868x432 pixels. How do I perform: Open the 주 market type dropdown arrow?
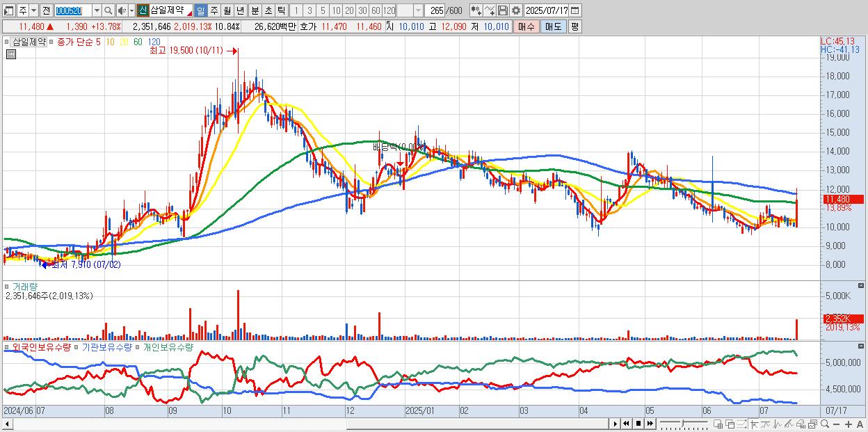coord(33,10)
